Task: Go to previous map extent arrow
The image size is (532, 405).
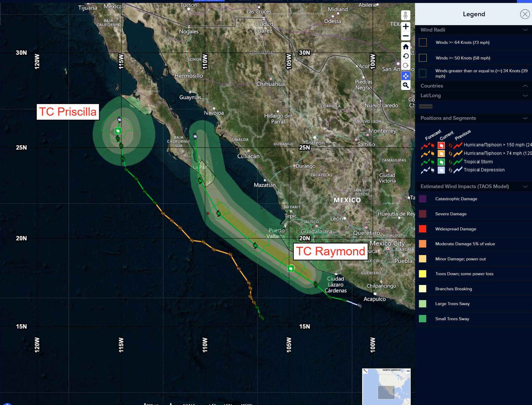Action: tap(406, 56)
